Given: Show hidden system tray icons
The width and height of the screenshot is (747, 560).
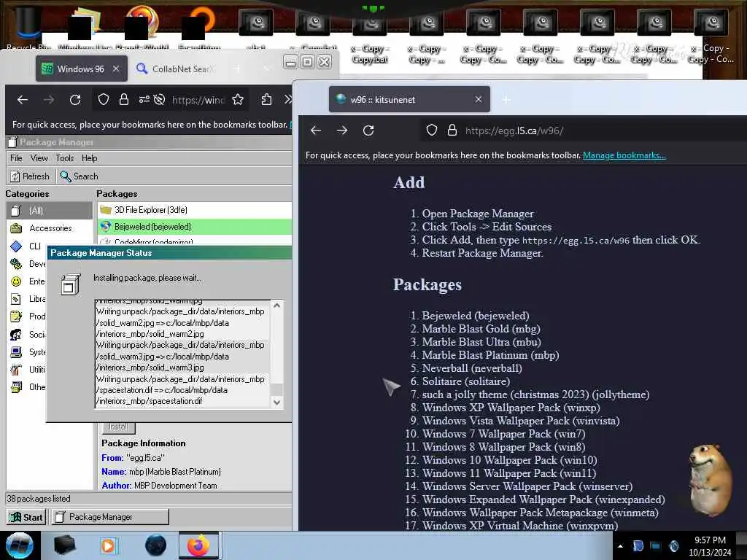Looking at the screenshot, I should pos(620,546).
